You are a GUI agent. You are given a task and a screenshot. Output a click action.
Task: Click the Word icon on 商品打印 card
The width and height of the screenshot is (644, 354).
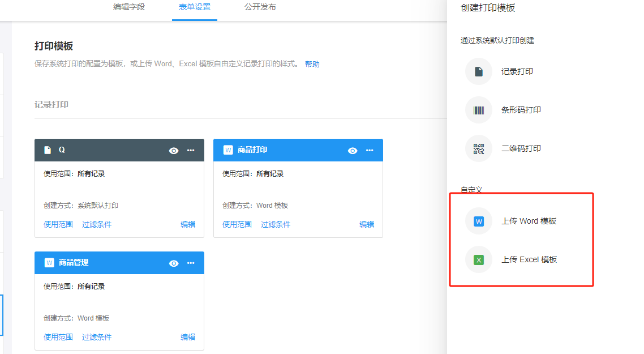click(228, 150)
